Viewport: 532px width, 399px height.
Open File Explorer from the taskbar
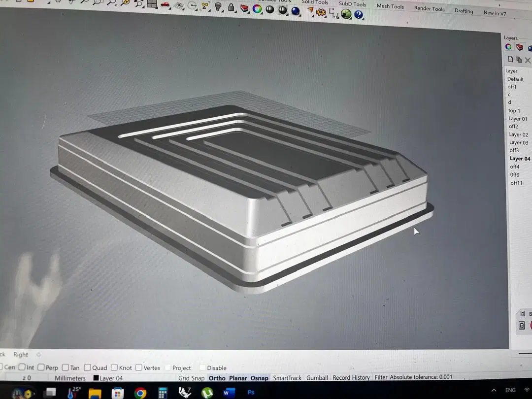tap(95, 393)
